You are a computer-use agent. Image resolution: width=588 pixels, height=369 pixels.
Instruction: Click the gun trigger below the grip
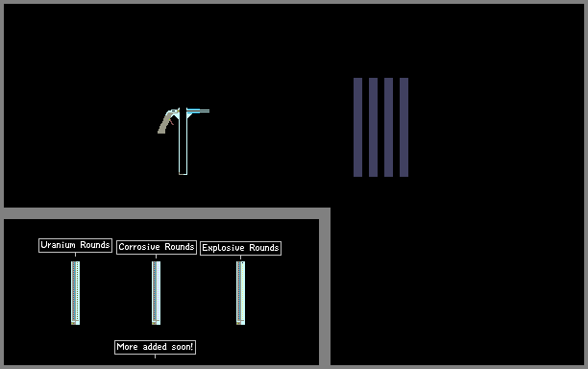(171, 122)
